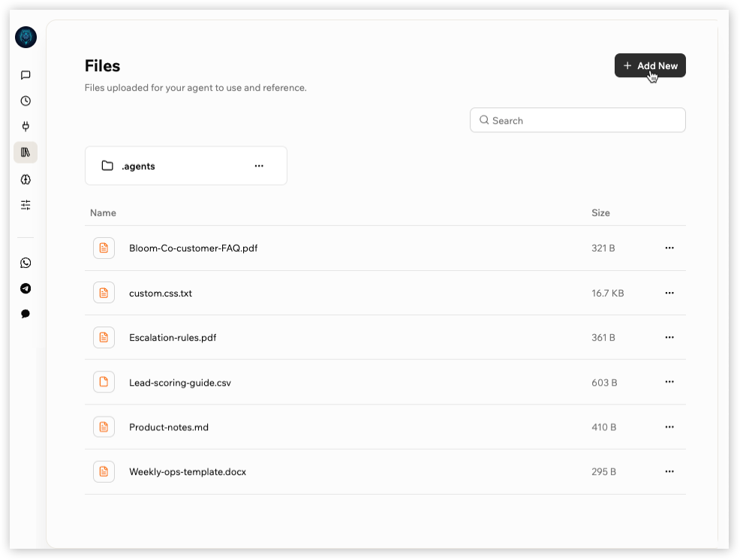Open the chat icon in sidebar
Image resolution: width=740 pixels, height=560 pixels.
coord(26,75)
